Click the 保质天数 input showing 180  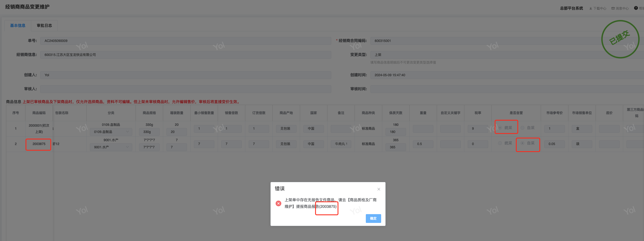pos(396,132)
